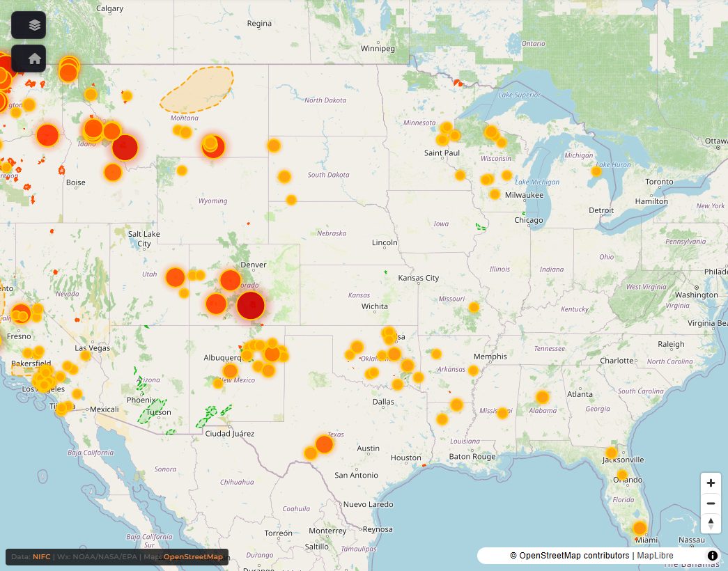Viewport: 728px width, 571px height.
Task: Open the MapLibre attribution link
Action: 655,555
